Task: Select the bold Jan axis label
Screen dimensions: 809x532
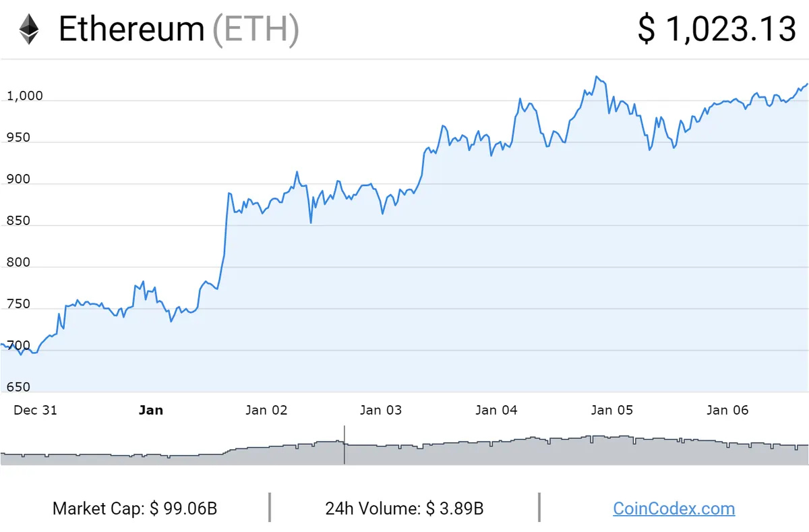Action: [151, 410]
